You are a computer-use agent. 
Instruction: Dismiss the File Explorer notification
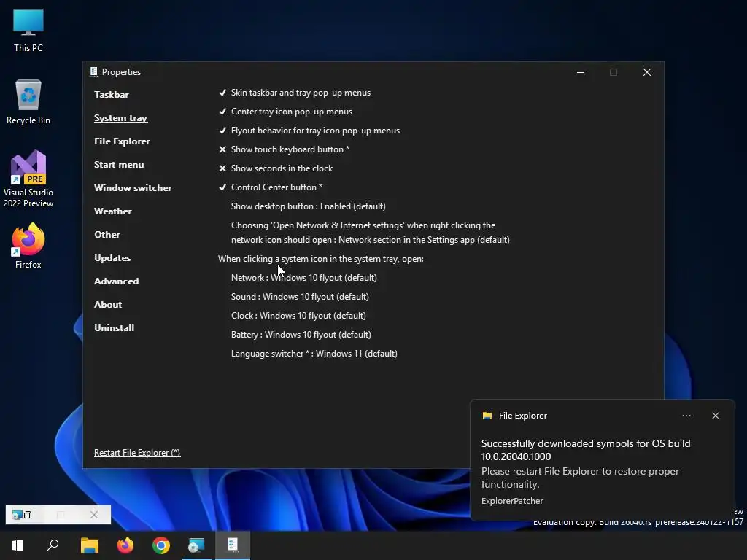715,416
